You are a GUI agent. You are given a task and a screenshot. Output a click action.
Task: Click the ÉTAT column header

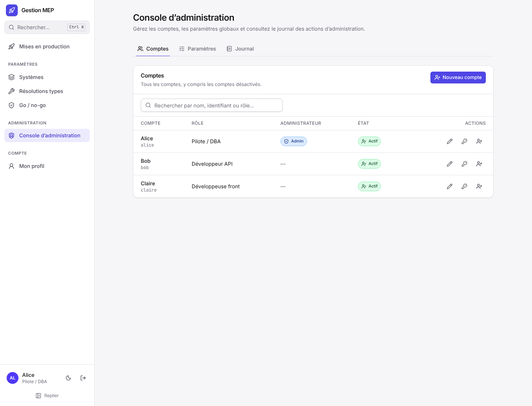[363, 123]
